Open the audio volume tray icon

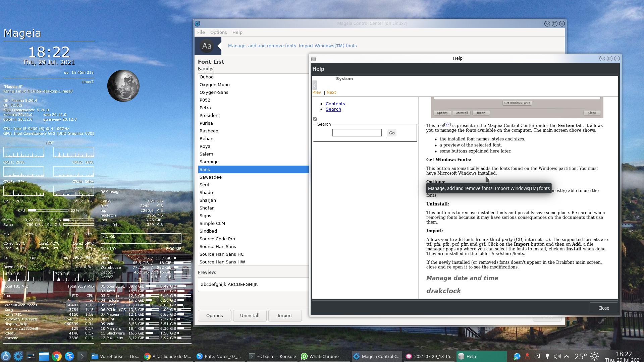click(557, 356)
